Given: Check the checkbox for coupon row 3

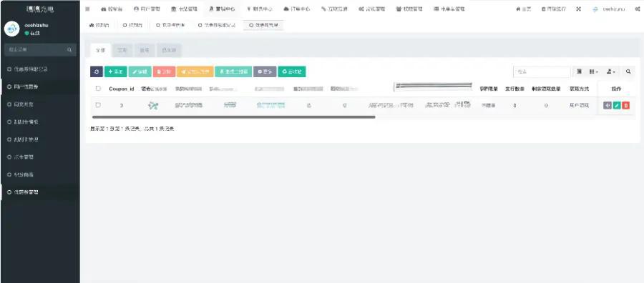Looking at the screenshot, I should tap(98, 105).
